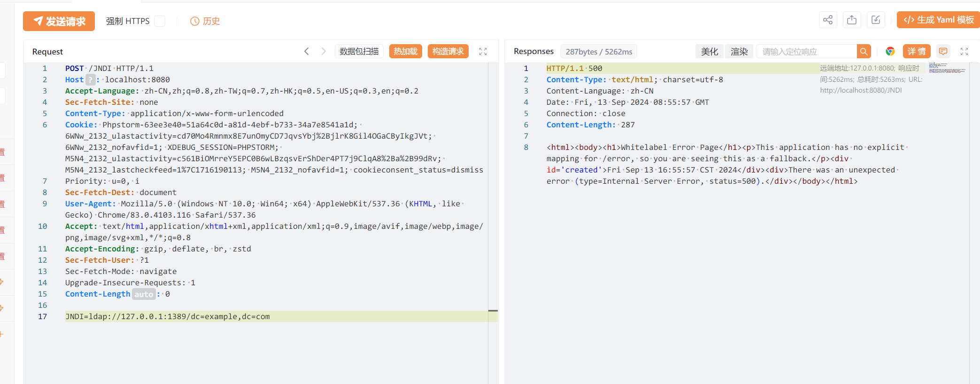Click the Sec-Fetch-Dest: document line

121,192
